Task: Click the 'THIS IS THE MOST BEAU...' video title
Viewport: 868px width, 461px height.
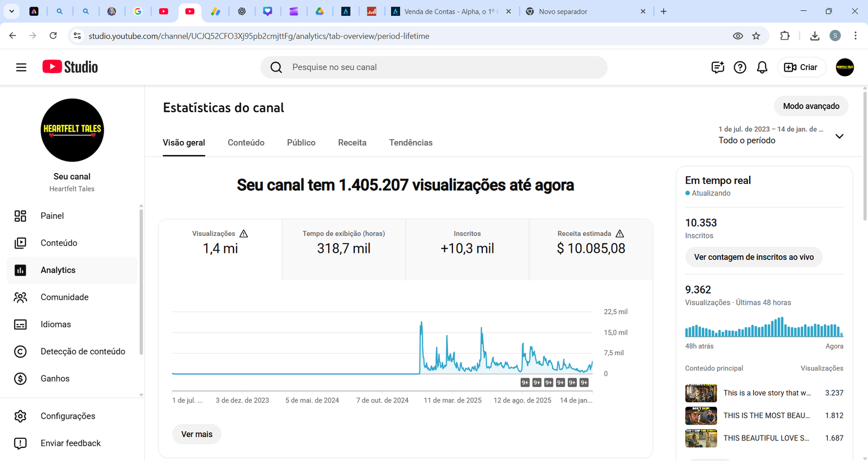Action: (x=767, y=415)
